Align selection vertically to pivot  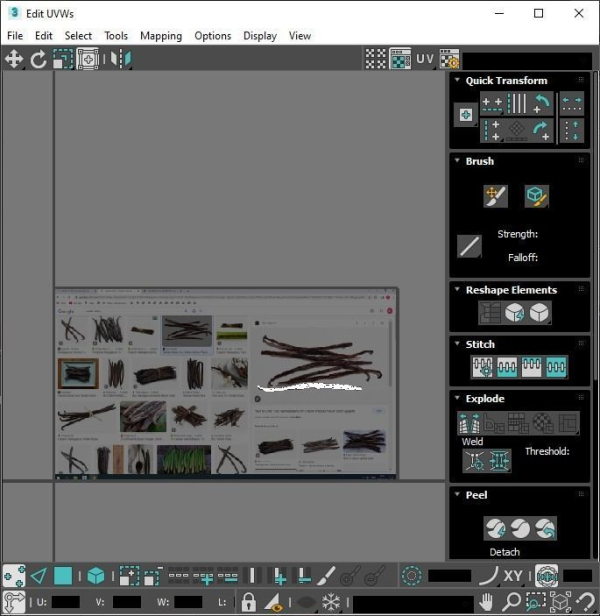tap(492, 130)
